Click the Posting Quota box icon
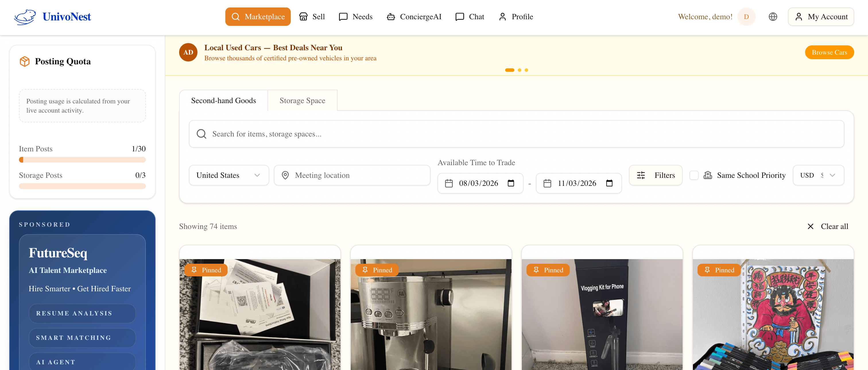868x370 pixels. coord(25,61)
